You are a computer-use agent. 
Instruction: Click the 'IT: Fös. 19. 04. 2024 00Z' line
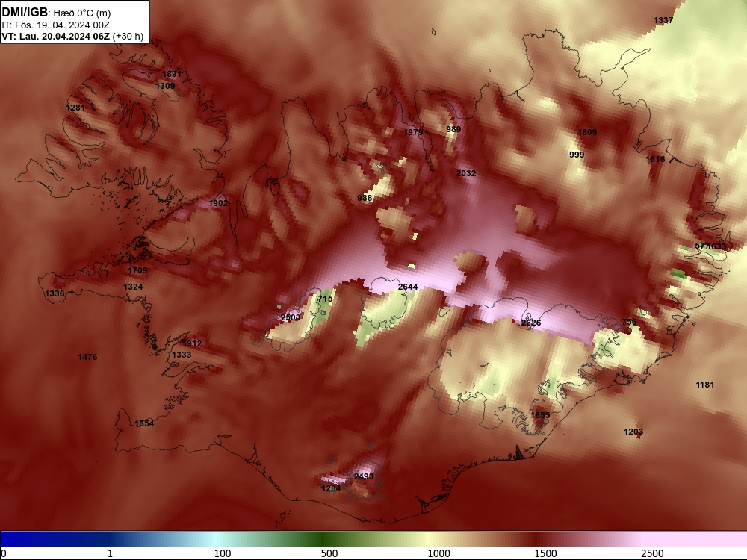[55, 25]
